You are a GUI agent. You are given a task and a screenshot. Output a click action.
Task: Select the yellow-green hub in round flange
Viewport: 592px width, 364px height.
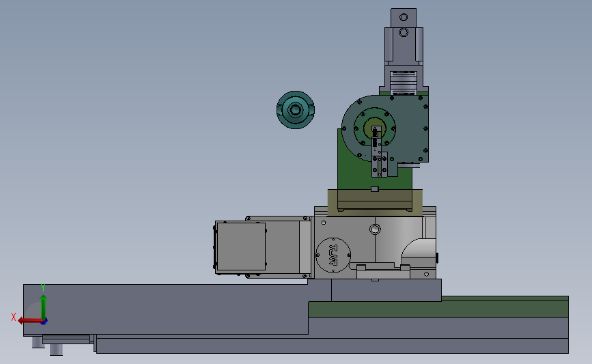(x=374, y=128)
